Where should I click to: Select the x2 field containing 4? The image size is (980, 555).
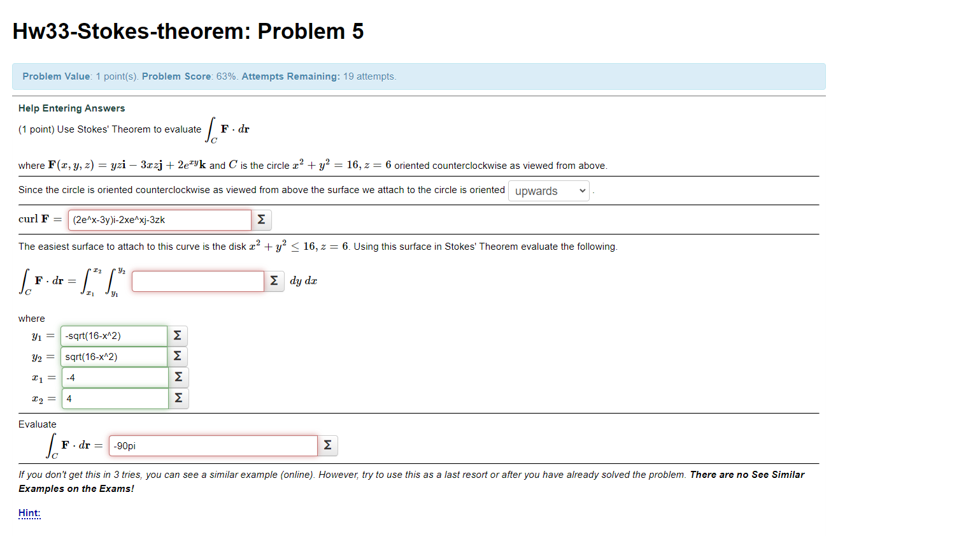click(x=114, y=398)
